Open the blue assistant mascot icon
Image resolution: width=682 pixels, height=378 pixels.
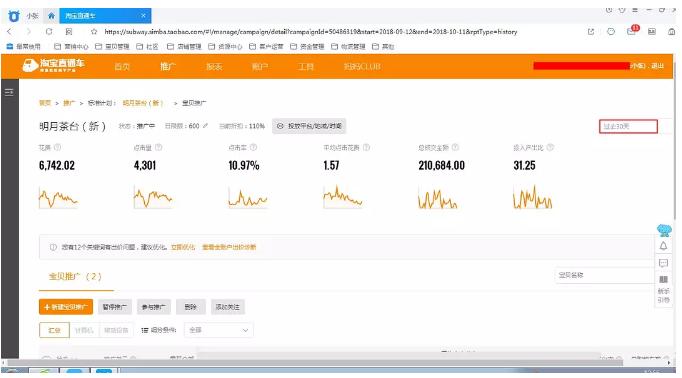tap(664, 230)
